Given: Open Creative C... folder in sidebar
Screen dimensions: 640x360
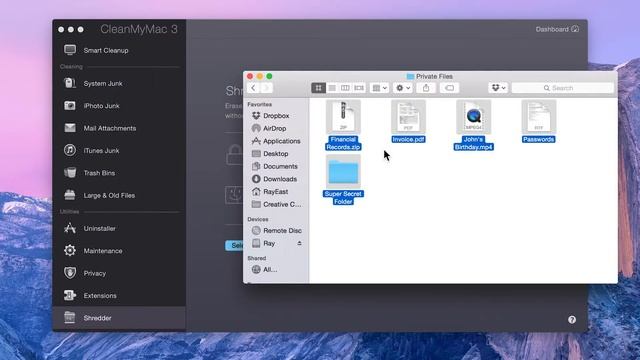Looking at the screenshot, I should click(276, 204).
